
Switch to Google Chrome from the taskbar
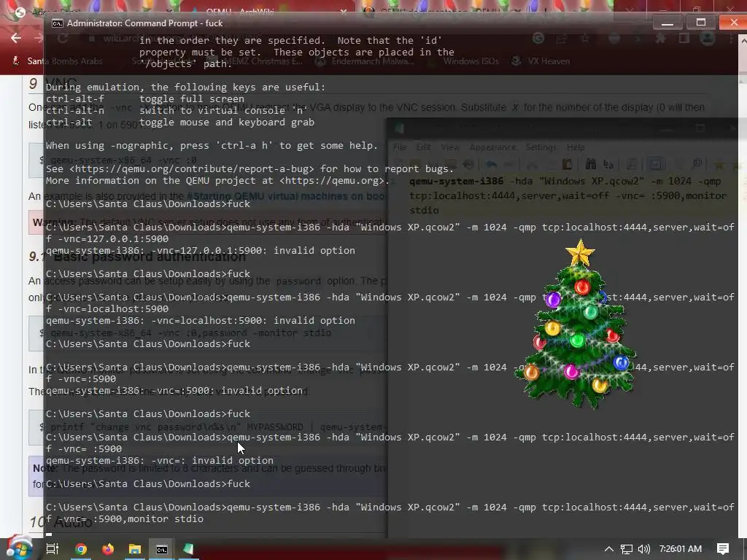(x=81, y=549)
